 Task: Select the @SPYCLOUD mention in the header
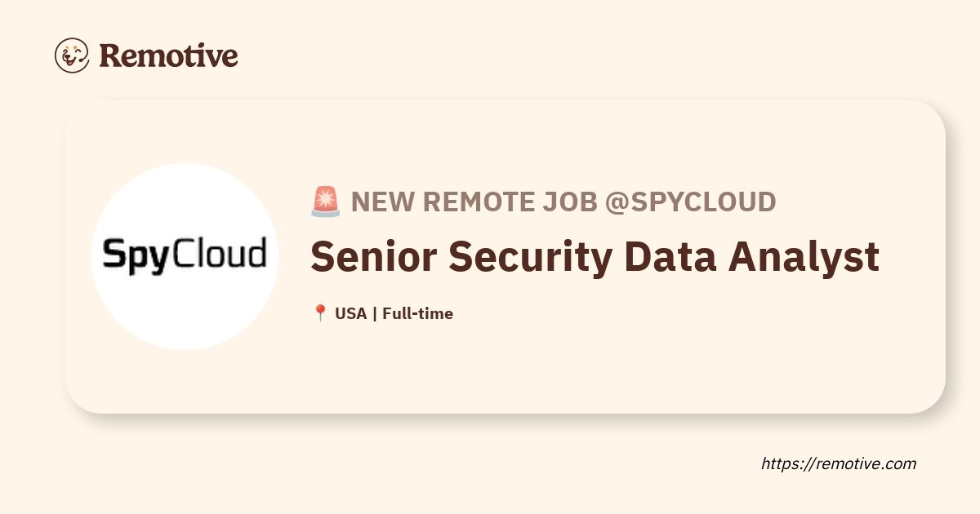pyautogui.click(x=690, y=201)
